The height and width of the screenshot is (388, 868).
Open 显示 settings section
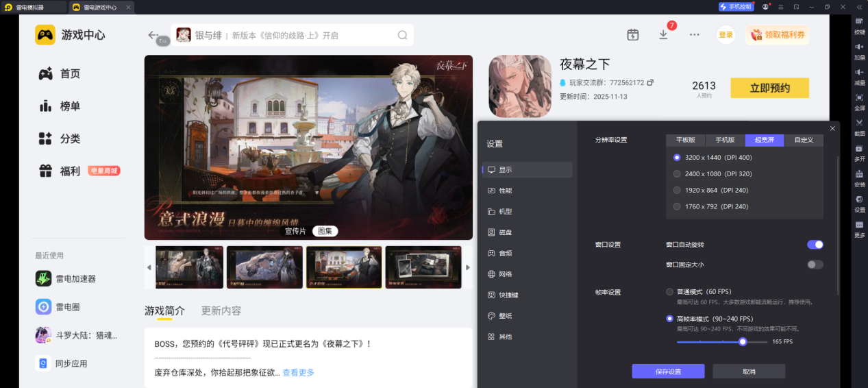coord(527,170)
